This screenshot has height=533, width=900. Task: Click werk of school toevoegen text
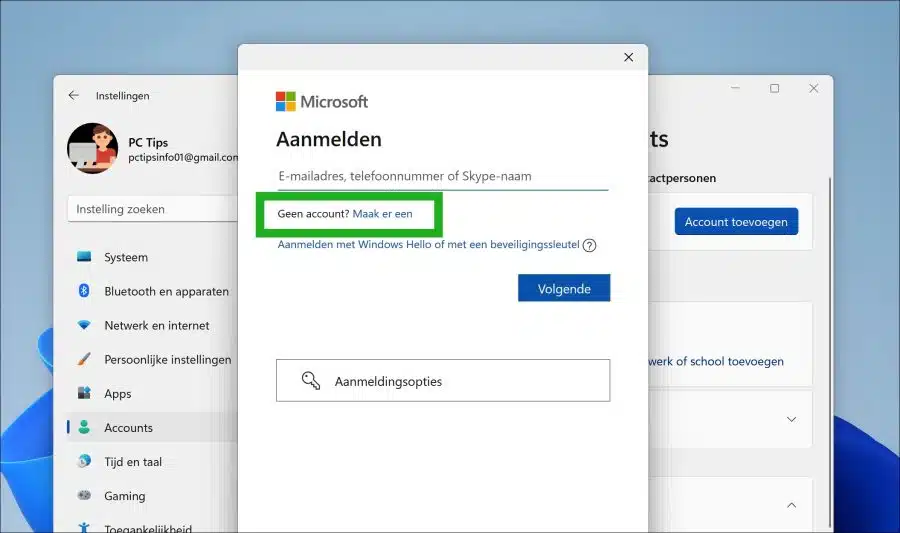coord(716,361)
